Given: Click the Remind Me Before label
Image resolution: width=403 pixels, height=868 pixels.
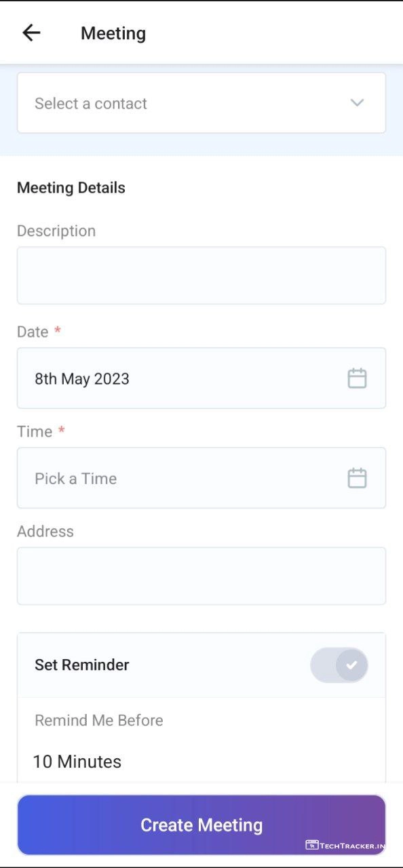Looking at the screenshot, I should click(99, 720).
